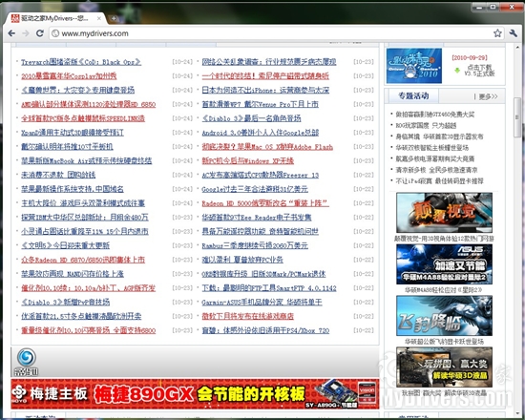Open the iPhone Japan headline
The width and height of the screenshot is (525, 420).
pos(265,90)
